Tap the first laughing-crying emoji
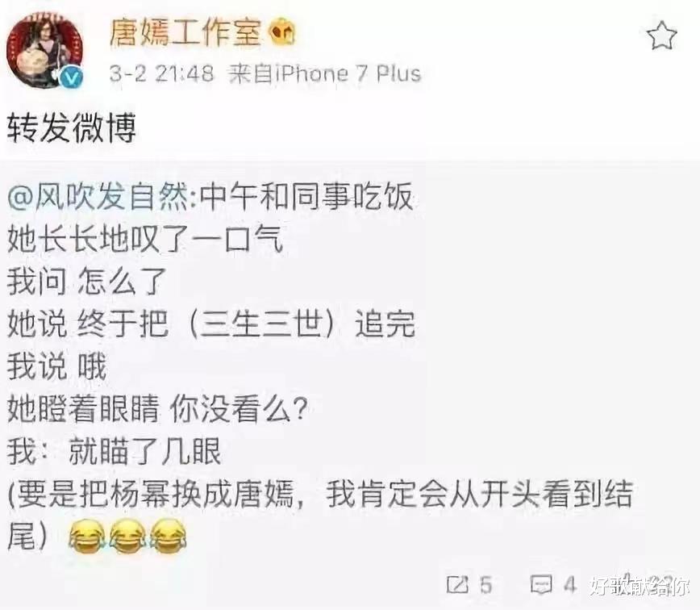 click(86, 536)
